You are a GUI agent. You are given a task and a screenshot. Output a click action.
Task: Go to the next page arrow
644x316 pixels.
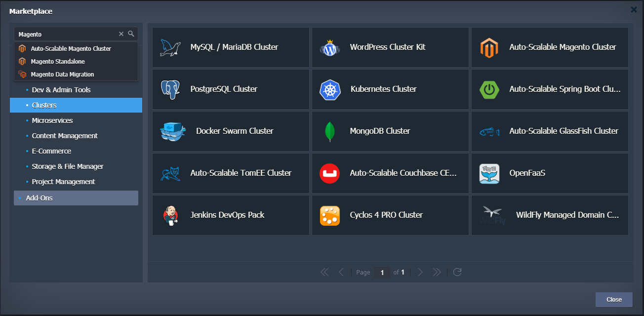click(420, 272)
